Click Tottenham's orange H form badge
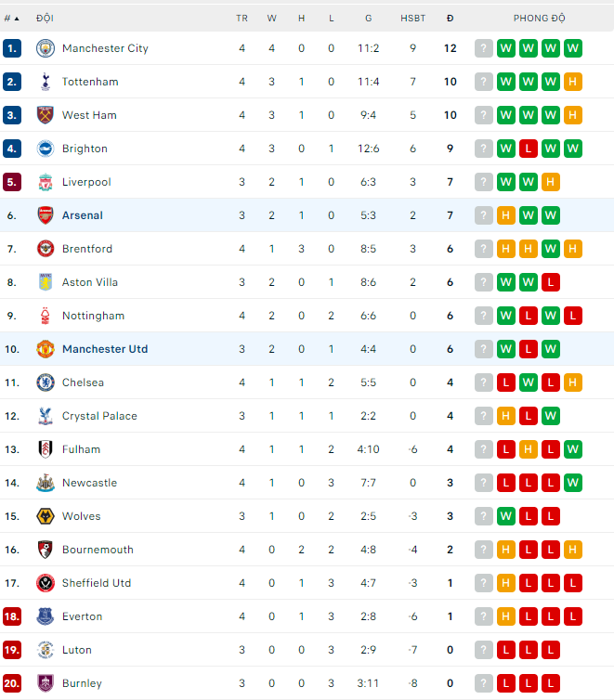Screen dimensions: 614x700 tap(573, 82)
